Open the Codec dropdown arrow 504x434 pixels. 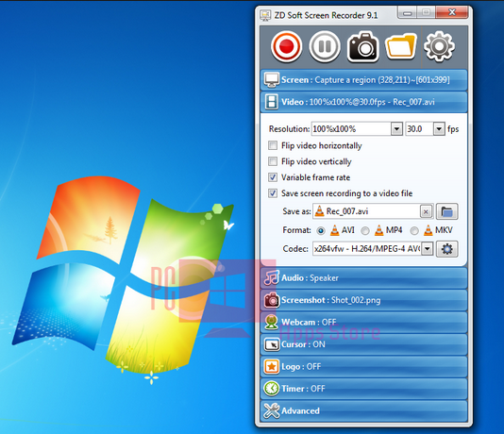pyautogui.click(x=428, y=249)
